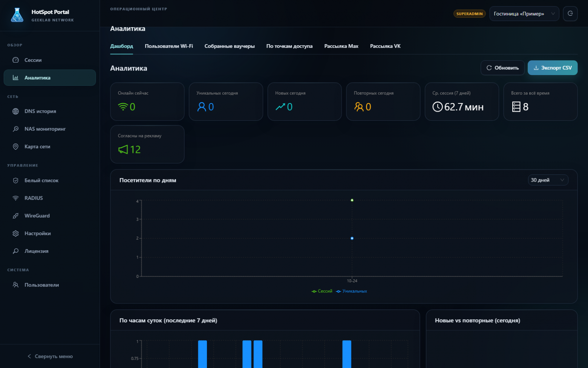Toggle the Сессий series in chart legend

[322, 291]
